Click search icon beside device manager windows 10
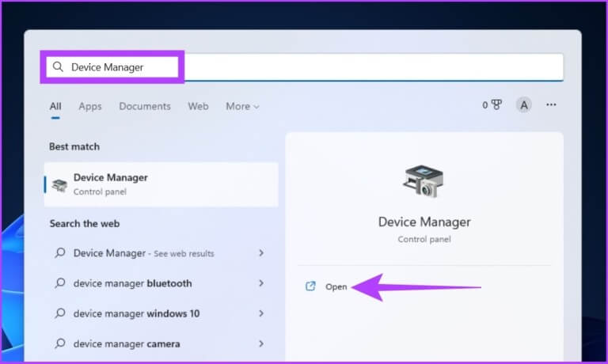 point(59,313)
